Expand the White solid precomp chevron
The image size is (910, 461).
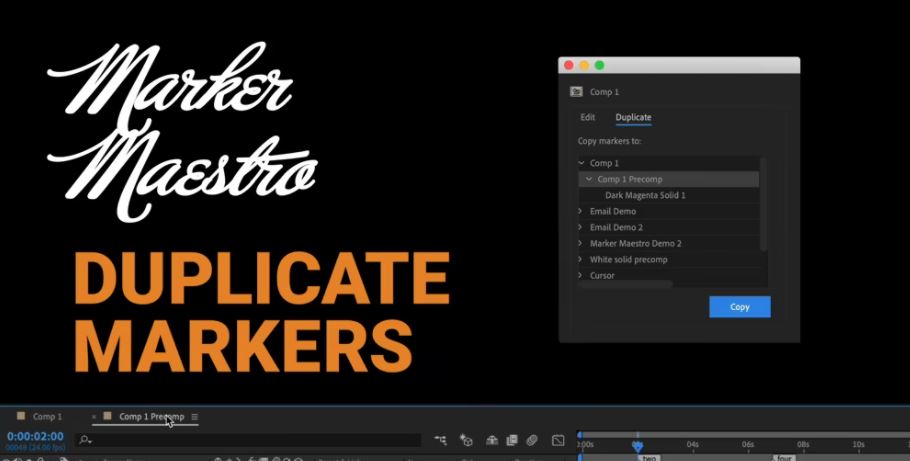point(580,259)
